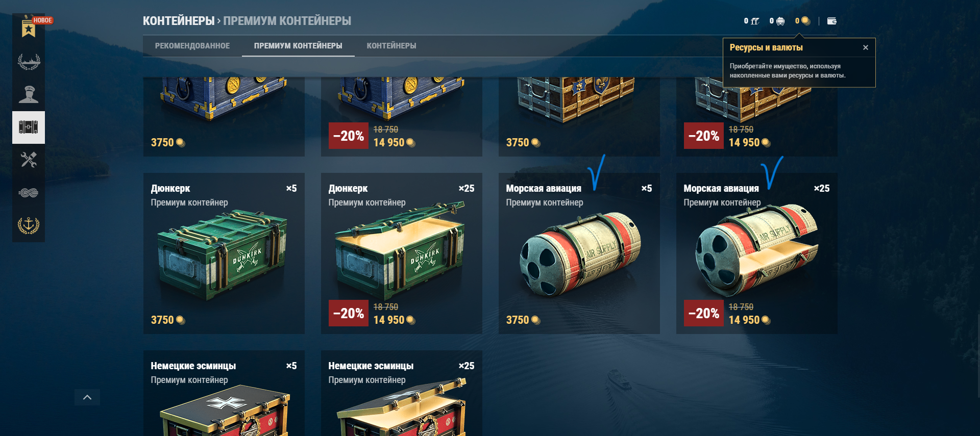This screenshot has height=436, width=980.
Task: Open the anchor wreath emblem icon
Action: [29, 225]
